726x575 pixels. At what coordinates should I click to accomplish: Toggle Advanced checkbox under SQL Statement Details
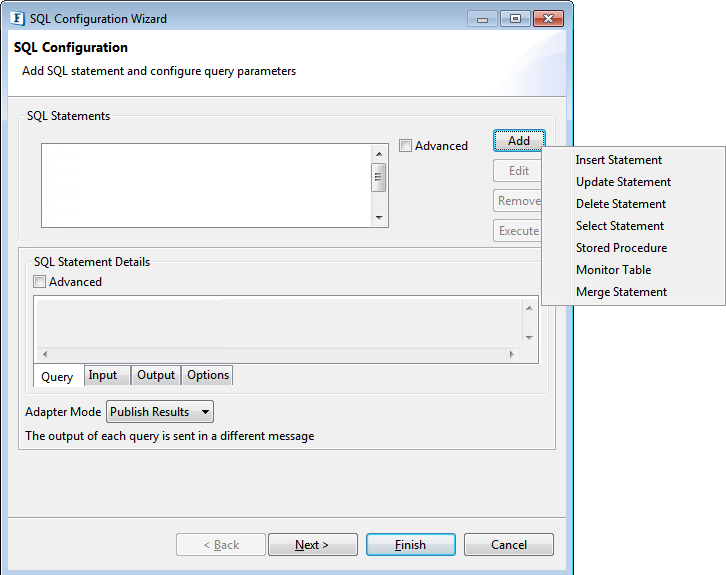point(40,282)
